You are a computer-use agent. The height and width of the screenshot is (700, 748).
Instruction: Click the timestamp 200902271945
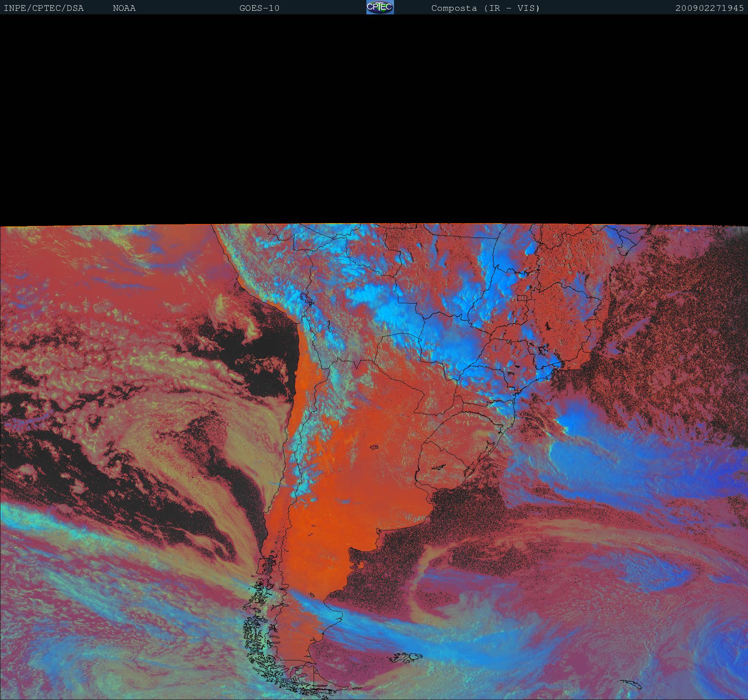tap(710, 8)
